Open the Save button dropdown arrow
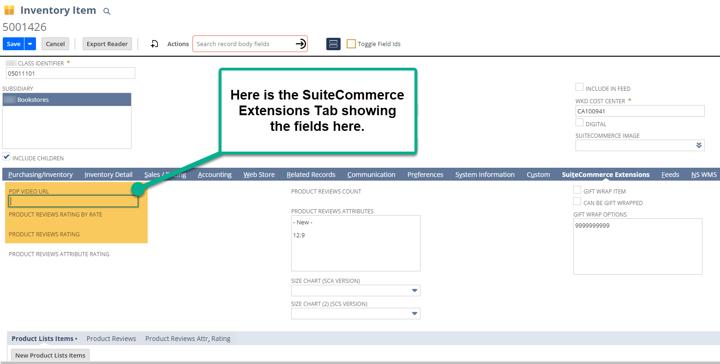720x364 pixels. (30, 44)
